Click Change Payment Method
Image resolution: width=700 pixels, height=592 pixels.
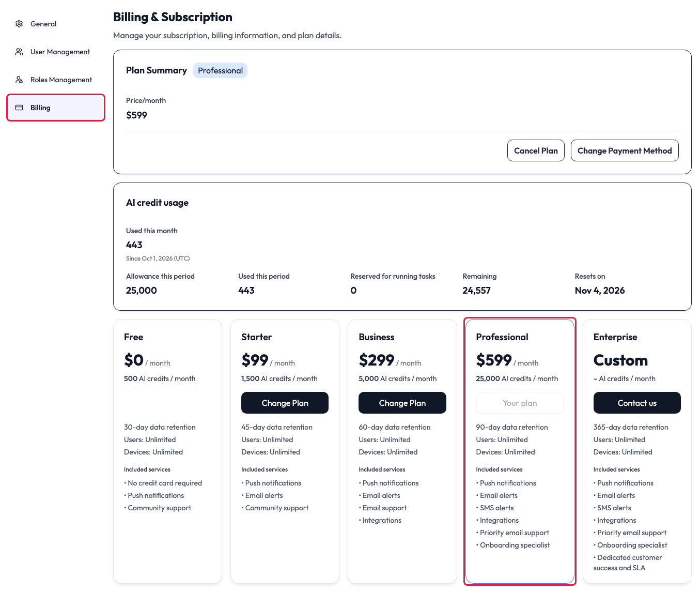point(625,150)
